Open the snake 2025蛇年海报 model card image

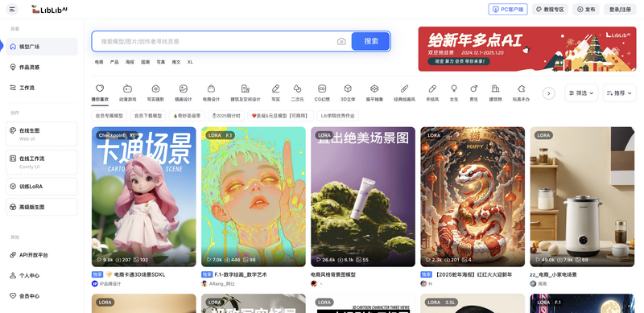tap(473, 197)
